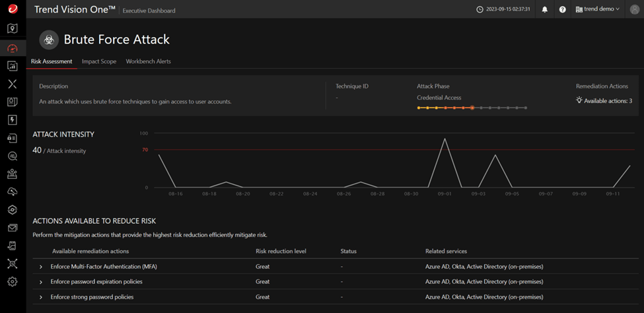Open the network inventory sidebar icon
644x313 pixels.
pyautogui.click(x=13, y=174)
